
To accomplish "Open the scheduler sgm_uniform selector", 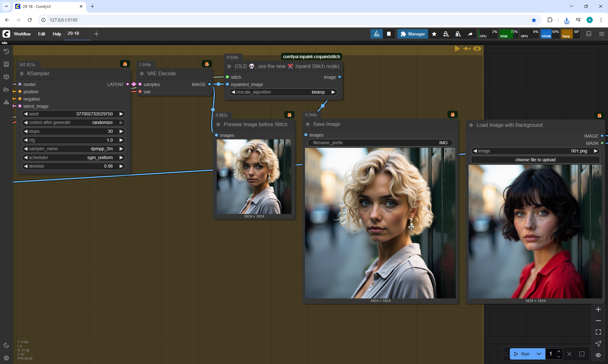I will (73, 157).
